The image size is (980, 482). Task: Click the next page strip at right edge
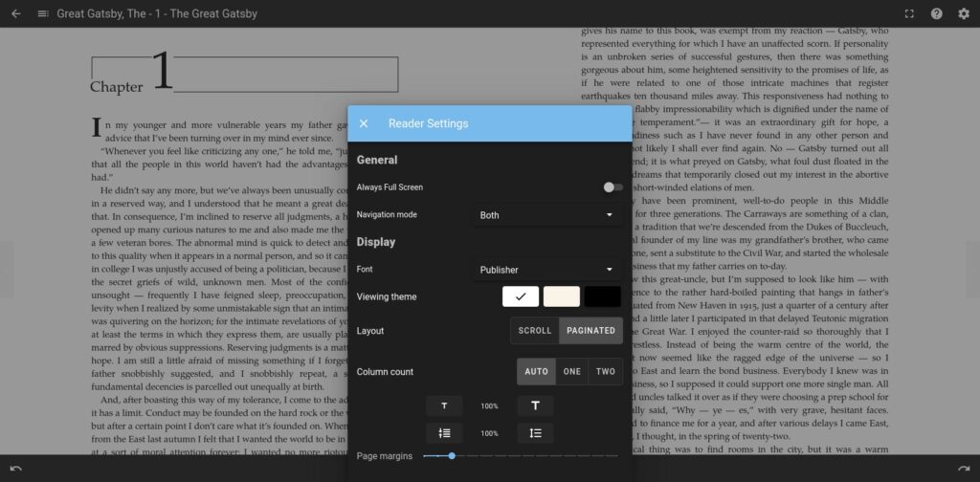(973, 270)
